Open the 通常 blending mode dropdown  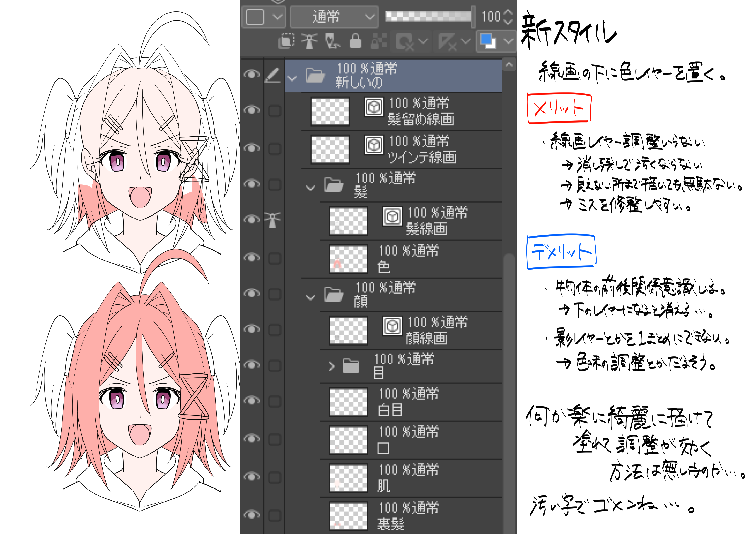click(334, 16)
